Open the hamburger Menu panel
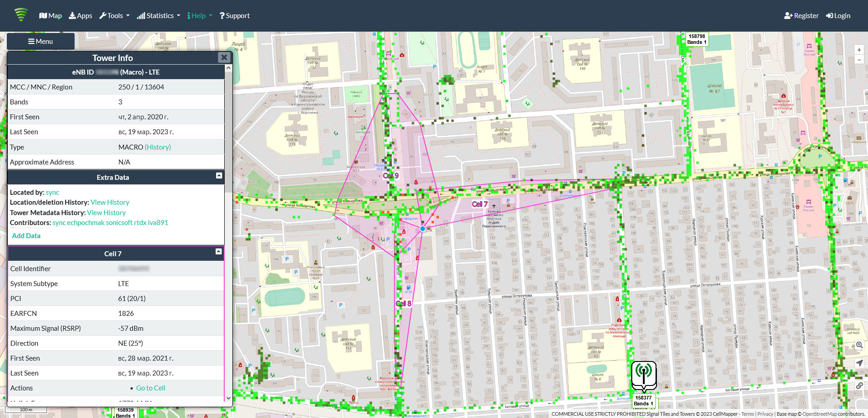 click(x=40, y=41)
